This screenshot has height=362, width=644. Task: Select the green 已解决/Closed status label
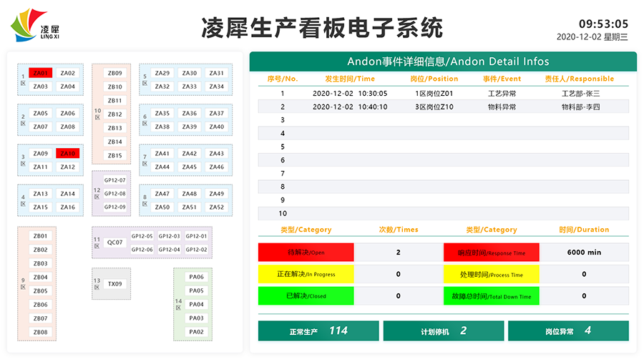tap(306, 295)
